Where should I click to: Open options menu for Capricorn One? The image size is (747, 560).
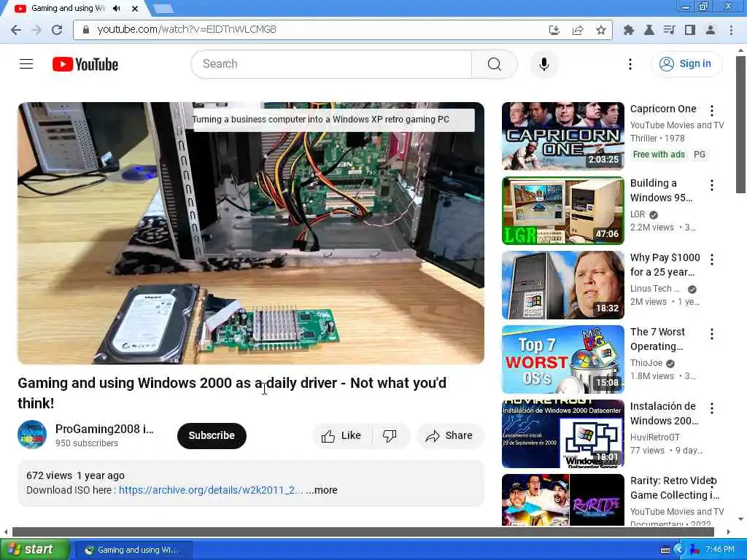(712, 111)
